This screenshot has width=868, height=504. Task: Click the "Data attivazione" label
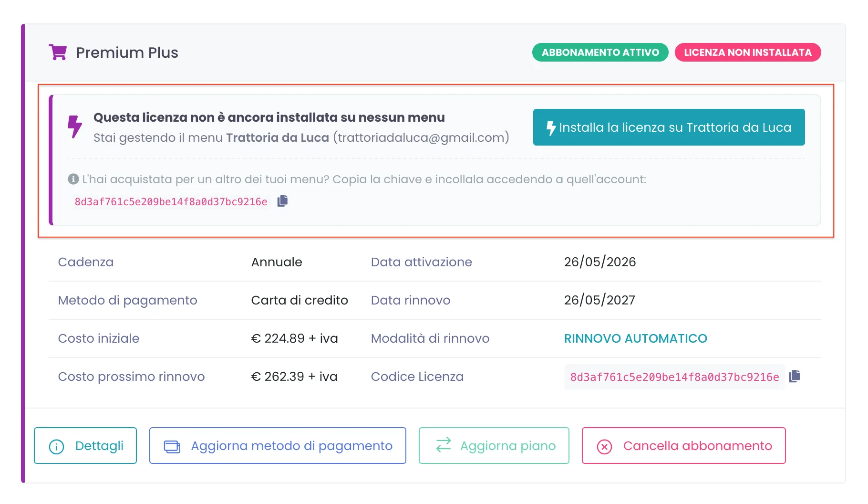(x=422, y=262)
